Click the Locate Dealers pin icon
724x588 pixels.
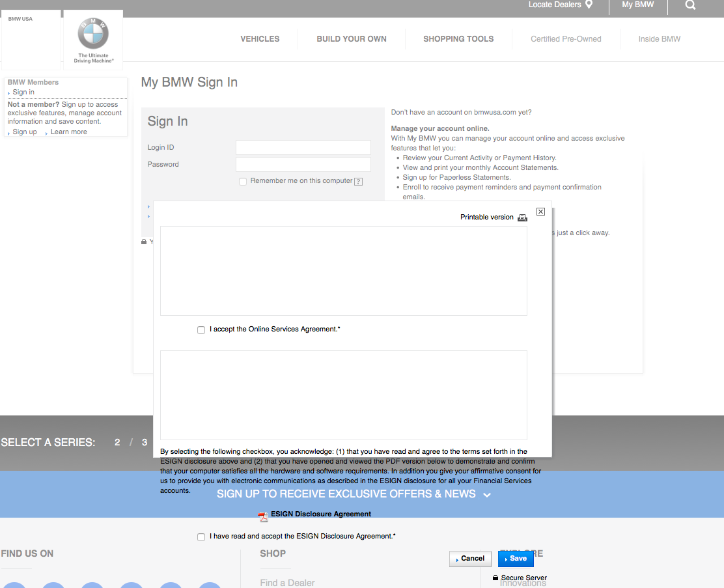coord(589,5)
